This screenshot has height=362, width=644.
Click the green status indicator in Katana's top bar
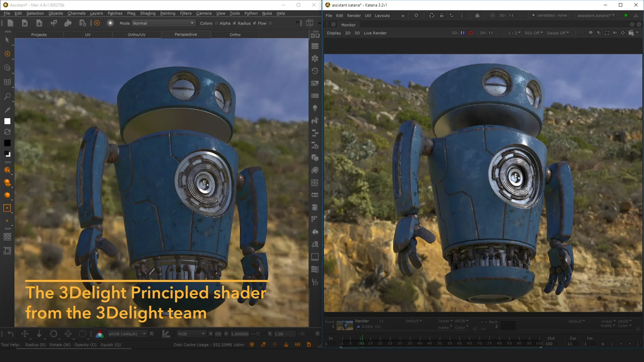pyautogui.click(x=626, y=15)
